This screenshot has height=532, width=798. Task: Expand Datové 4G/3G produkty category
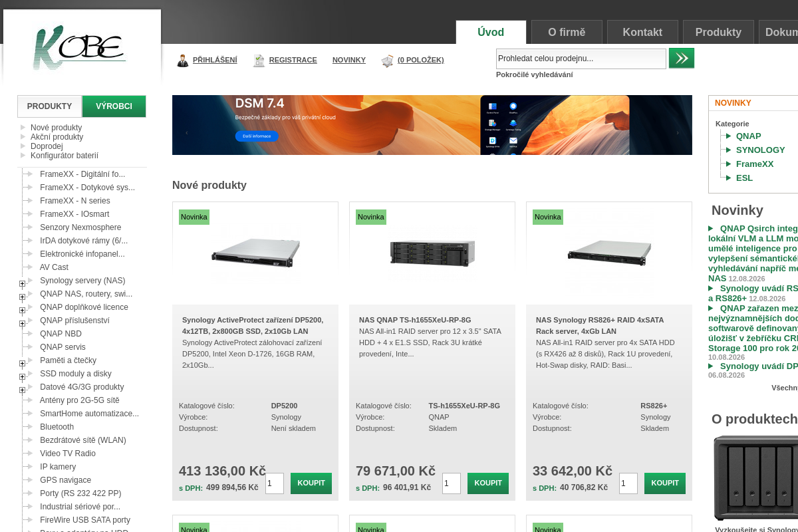(22, 390)
